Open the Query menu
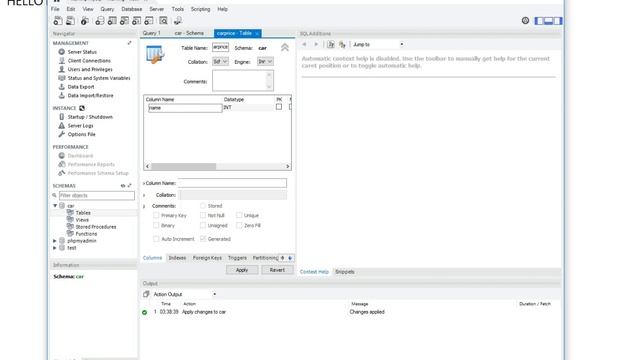This screenshot has width=640, height=360. tap(107, 9)
